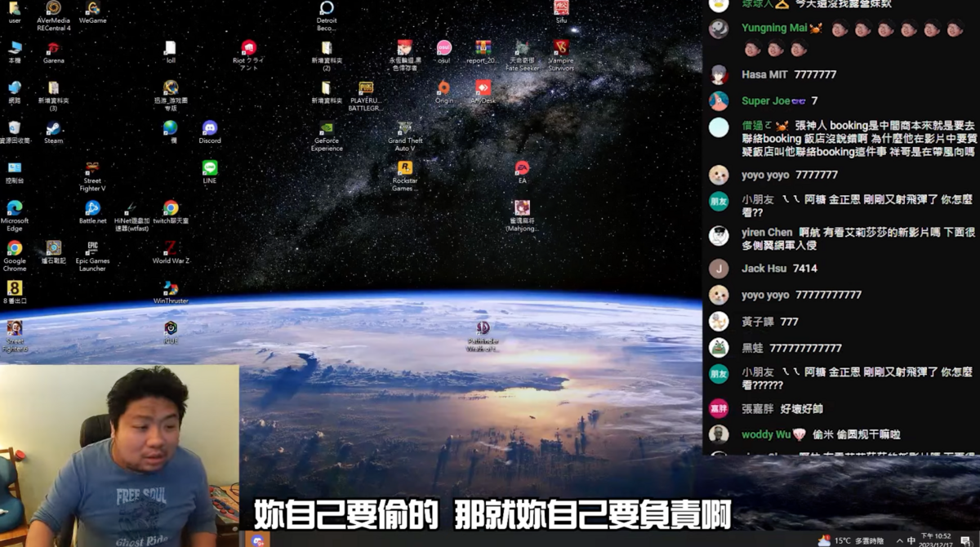
Task: Open the 網路 (Network) desktop icon
Action: (x=14, y=92)
